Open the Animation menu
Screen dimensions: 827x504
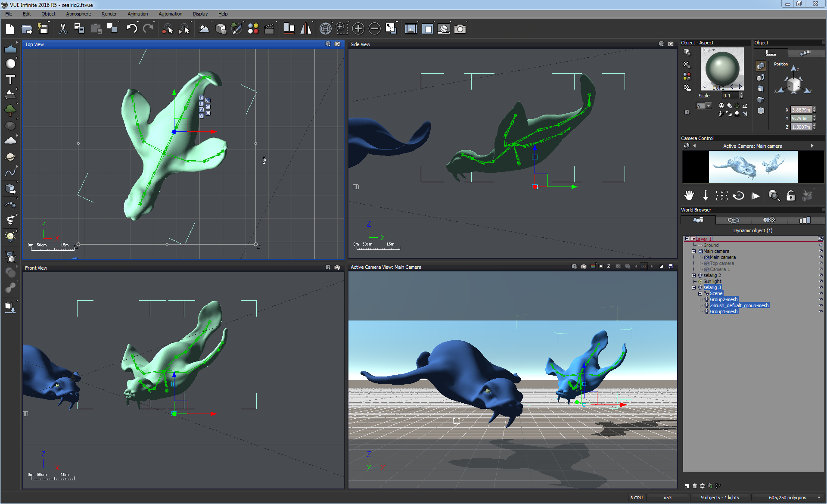coord(137,14)
